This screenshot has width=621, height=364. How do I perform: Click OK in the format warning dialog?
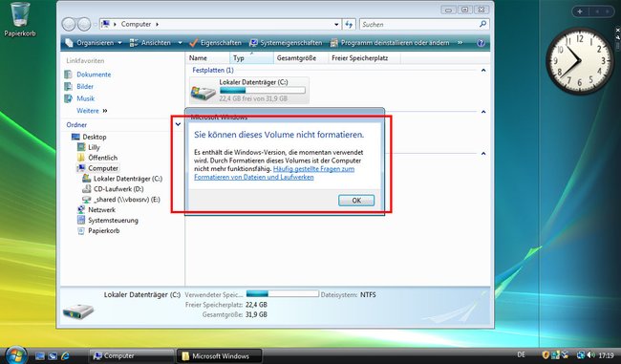(x=356, y=201)
